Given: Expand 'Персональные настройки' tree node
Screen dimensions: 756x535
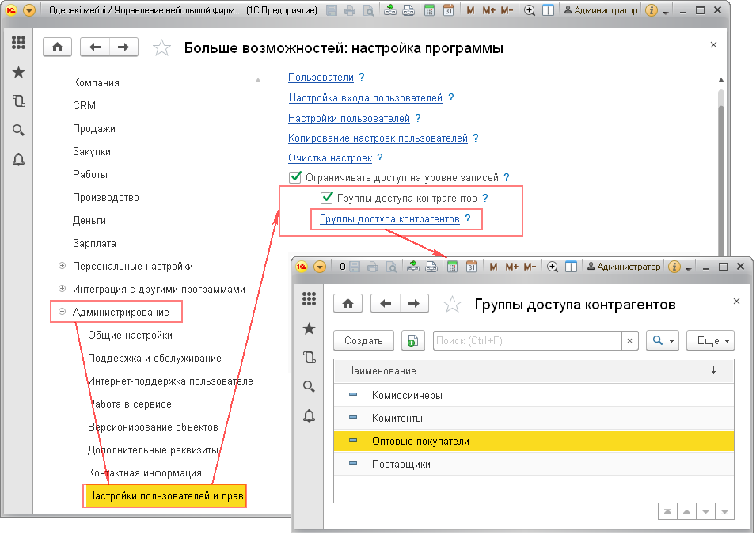Looking at the screenshot, I should 62,266.
